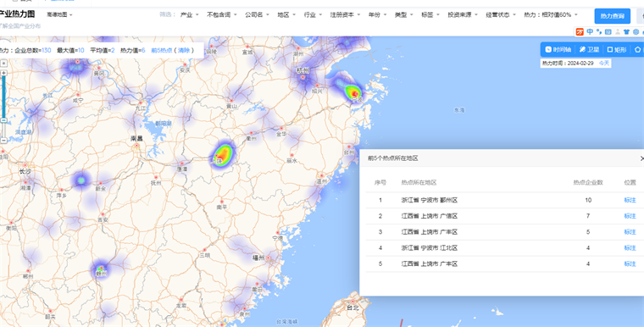Screen dimensions: 644x327
Task: Click the 长沙 city marker
Action: pos(25,165)
